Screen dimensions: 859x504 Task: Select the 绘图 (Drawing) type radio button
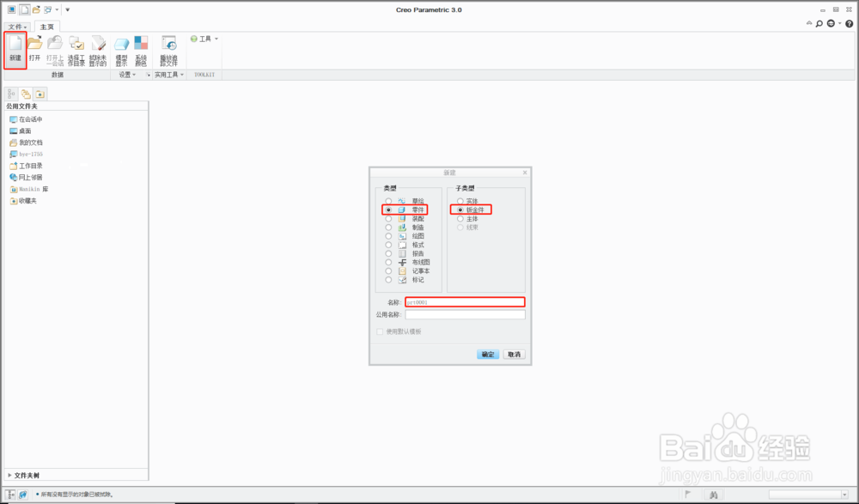(x=388, y=236)
